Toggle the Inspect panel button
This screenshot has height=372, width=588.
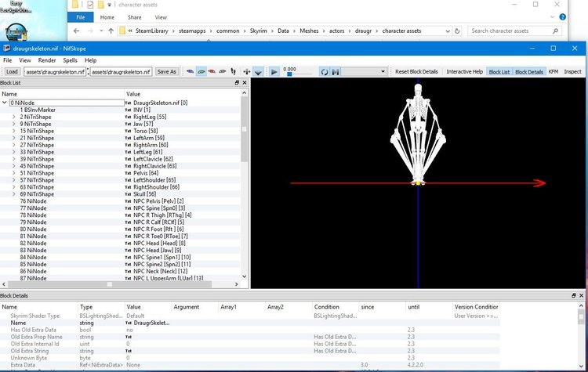tap(572, 71)
